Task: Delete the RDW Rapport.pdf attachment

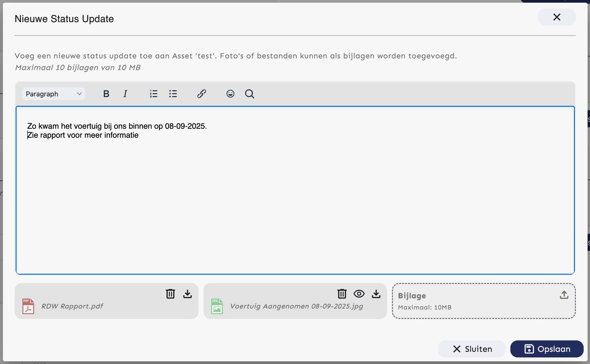Action: click(x=170, y=294)
